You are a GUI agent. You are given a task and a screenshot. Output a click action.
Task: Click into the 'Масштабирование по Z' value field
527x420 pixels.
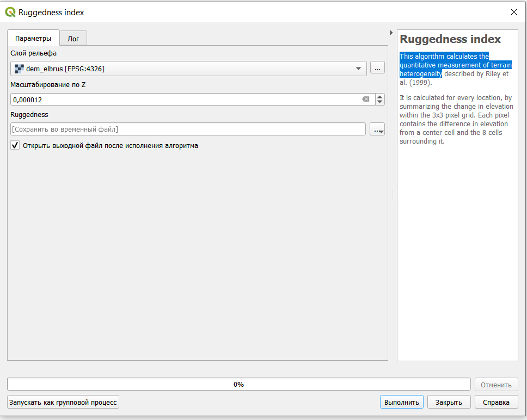(x=185, y=100)
